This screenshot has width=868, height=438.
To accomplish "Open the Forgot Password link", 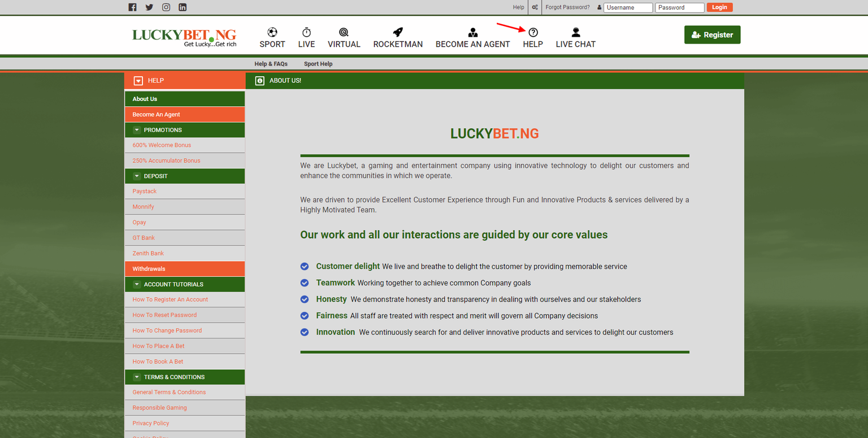I will (x=567, y=7).
